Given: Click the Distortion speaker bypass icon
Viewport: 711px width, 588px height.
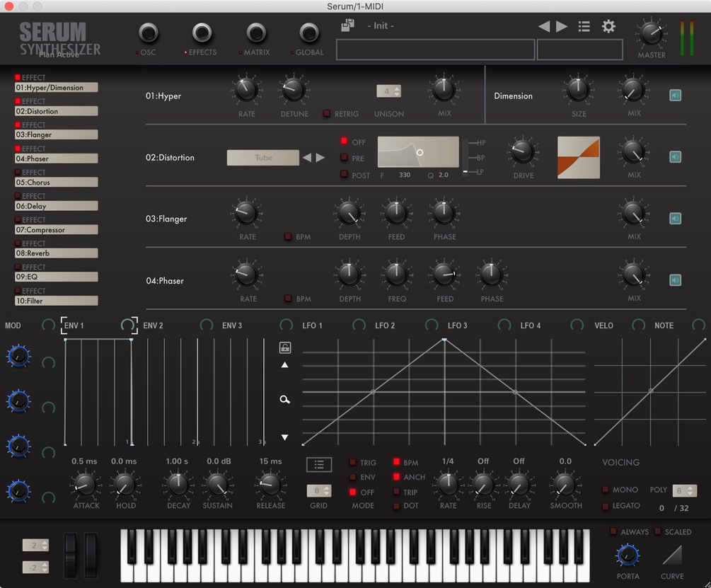Looking at the screenshot, I should tap(675, 157).
